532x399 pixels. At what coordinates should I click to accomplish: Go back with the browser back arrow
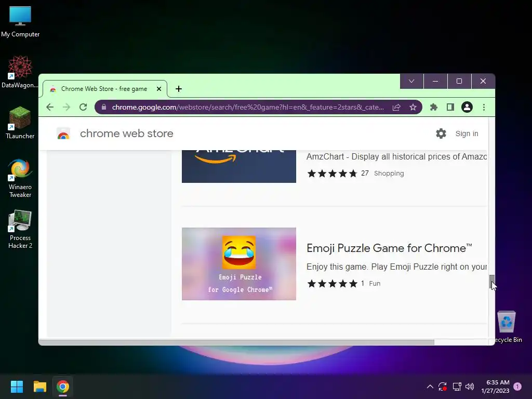click(x=50, y=107)
